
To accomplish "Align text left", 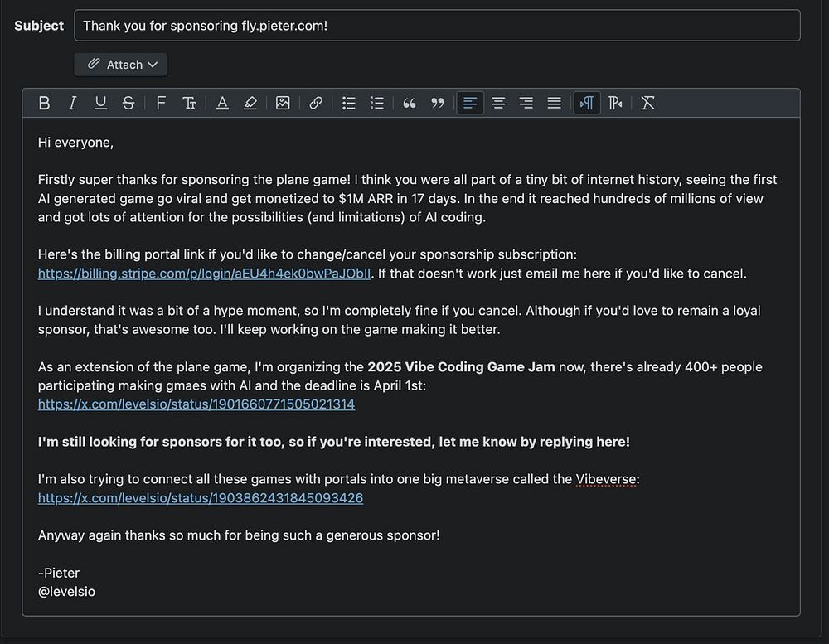I will point(470,103).
